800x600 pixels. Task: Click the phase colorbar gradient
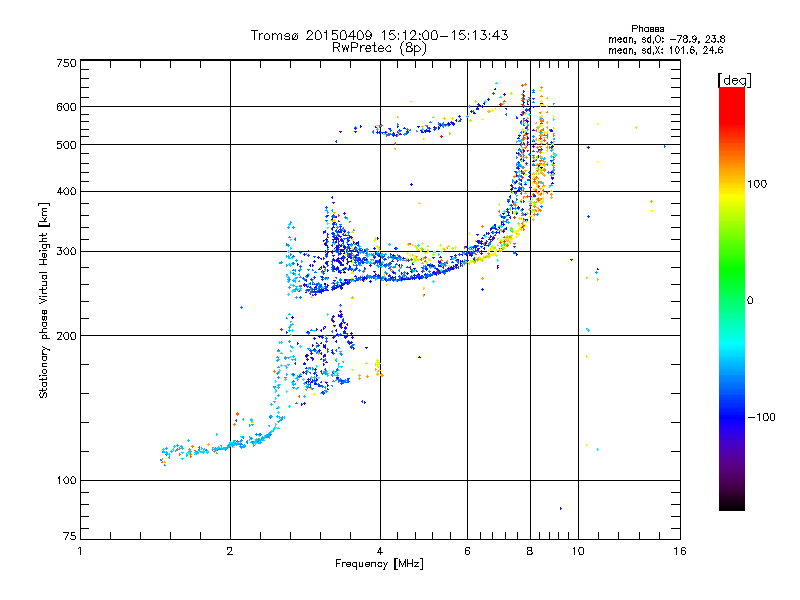point(732,298)
